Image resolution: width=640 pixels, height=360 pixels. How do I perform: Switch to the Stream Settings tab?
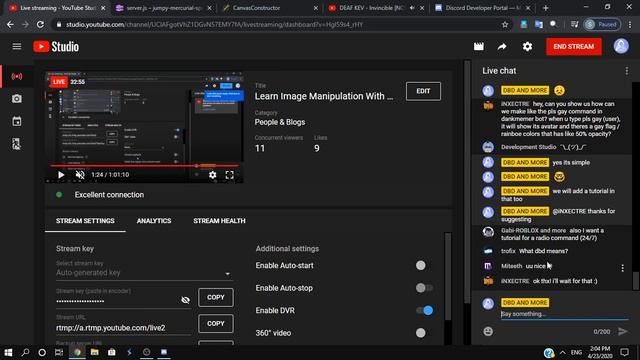point(85,221)
